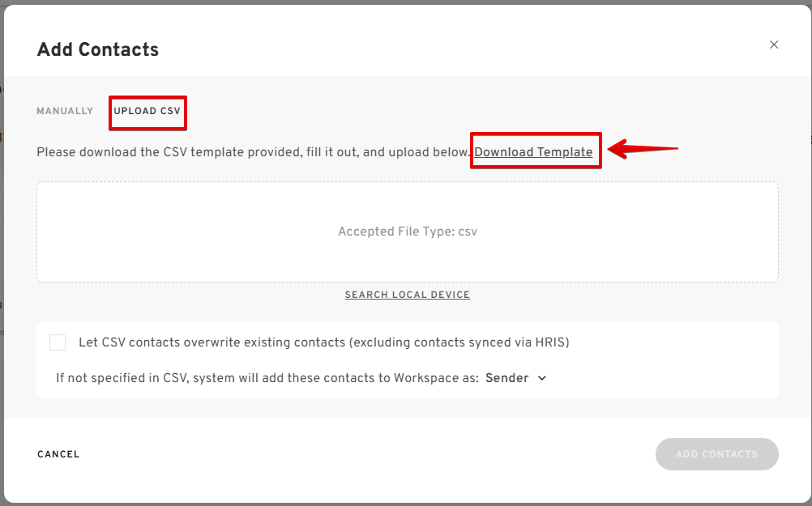Enable the overwrite existing contacts checkbox
The image size is (812, 506).
coord(58,342)
